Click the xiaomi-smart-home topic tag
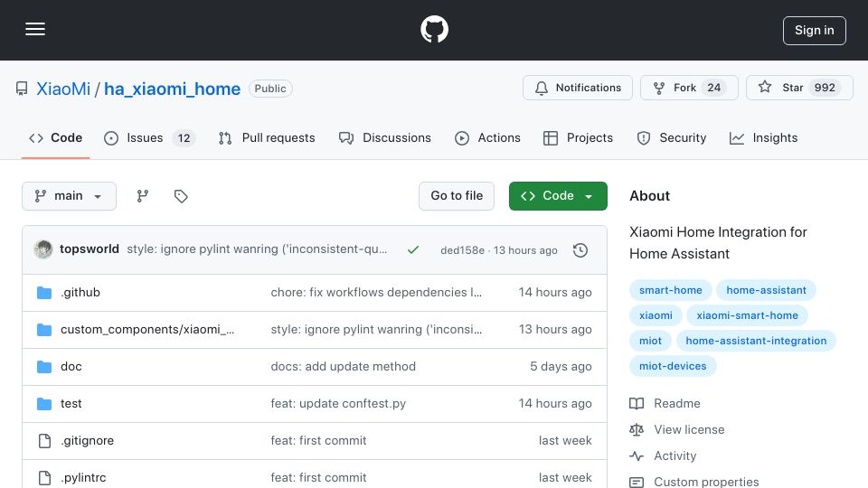Screen dimensions: 868x488 748,315
